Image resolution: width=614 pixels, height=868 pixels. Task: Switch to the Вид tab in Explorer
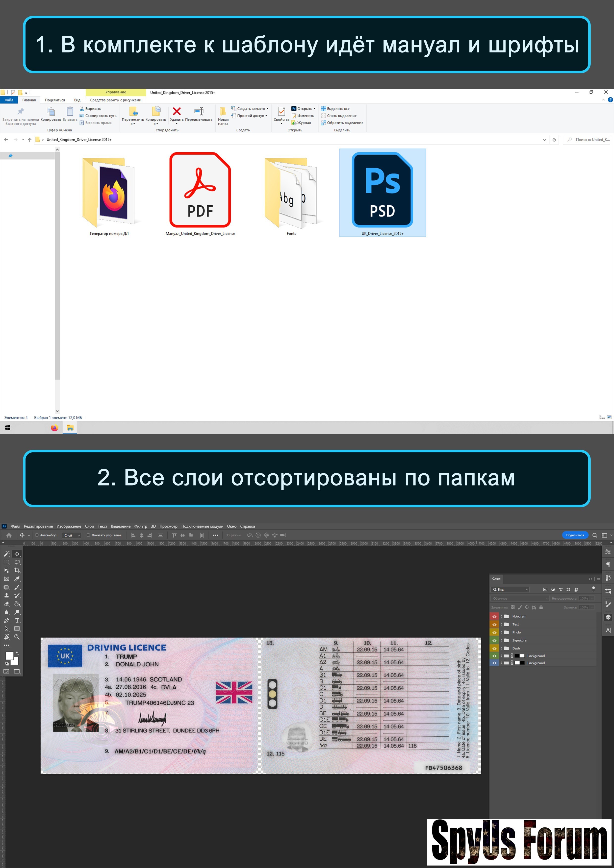[77, 100]
